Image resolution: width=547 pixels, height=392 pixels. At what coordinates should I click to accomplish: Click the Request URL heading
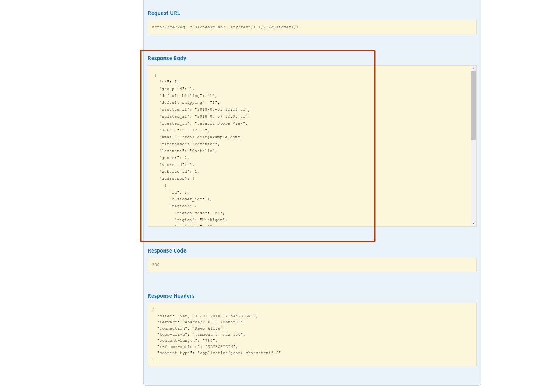click(x=164, y=13)
